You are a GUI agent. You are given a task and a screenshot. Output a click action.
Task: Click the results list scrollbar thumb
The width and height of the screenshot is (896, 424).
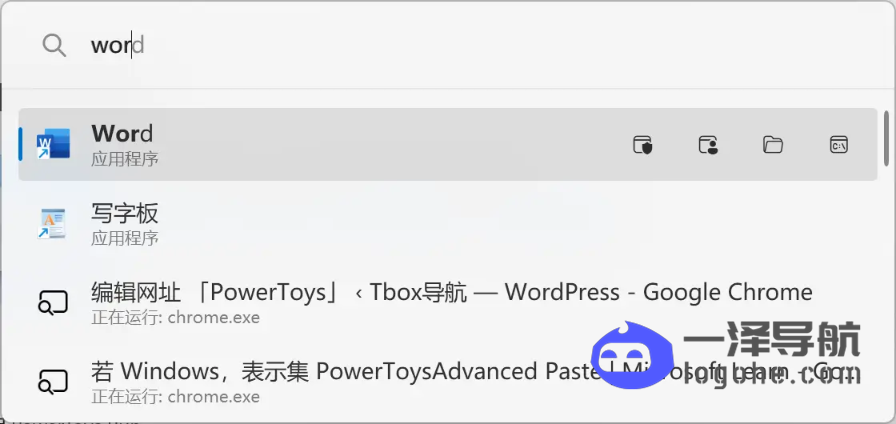[x=886, y=135]
